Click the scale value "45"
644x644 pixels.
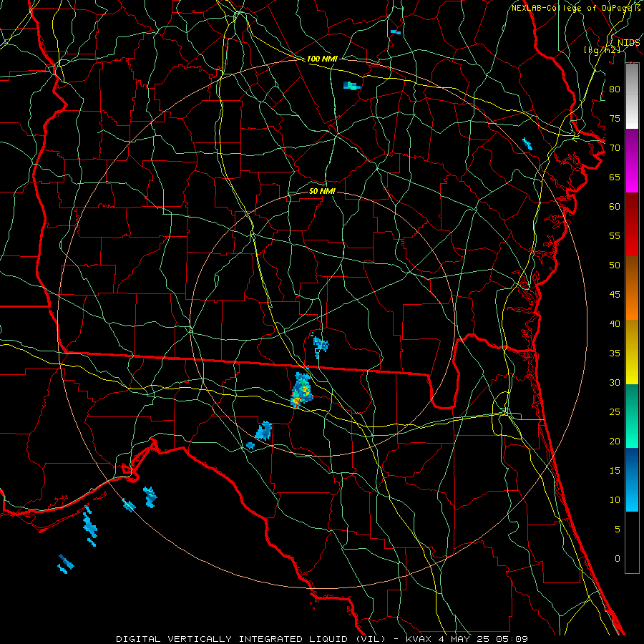point(615,295)
